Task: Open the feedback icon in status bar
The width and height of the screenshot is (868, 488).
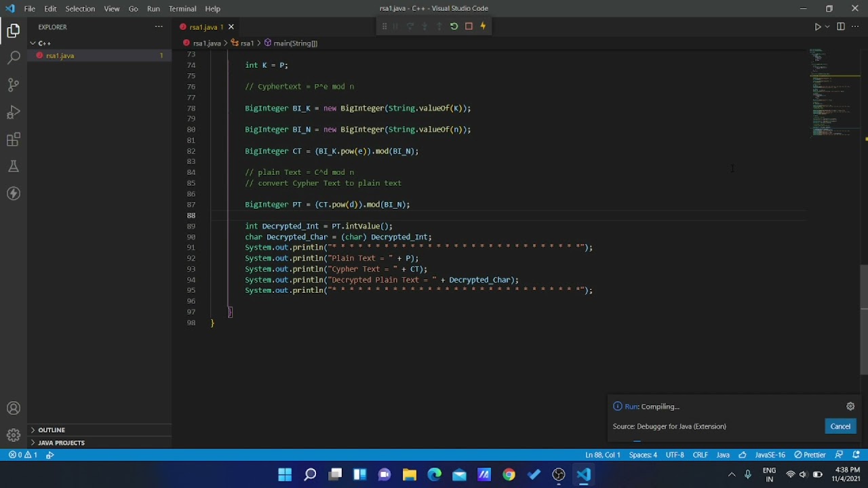Action: [839, 455]
